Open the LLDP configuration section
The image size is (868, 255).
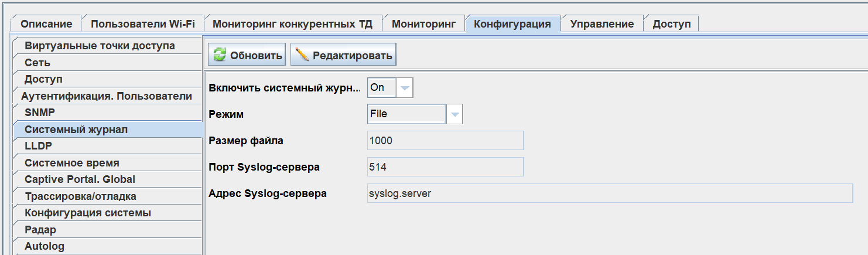click(x=39, y=146)
